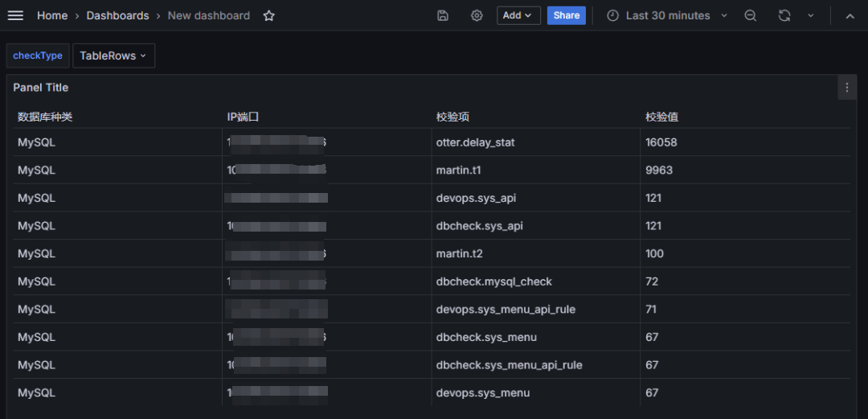Click the save dashboard icon

[x=443, y=15]
